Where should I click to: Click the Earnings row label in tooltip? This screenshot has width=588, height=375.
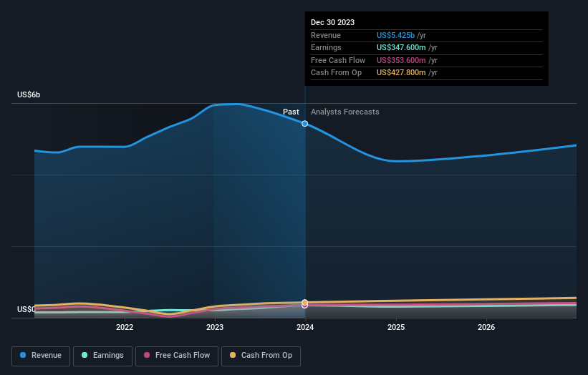pyautogui.click(x=327, y=47)
